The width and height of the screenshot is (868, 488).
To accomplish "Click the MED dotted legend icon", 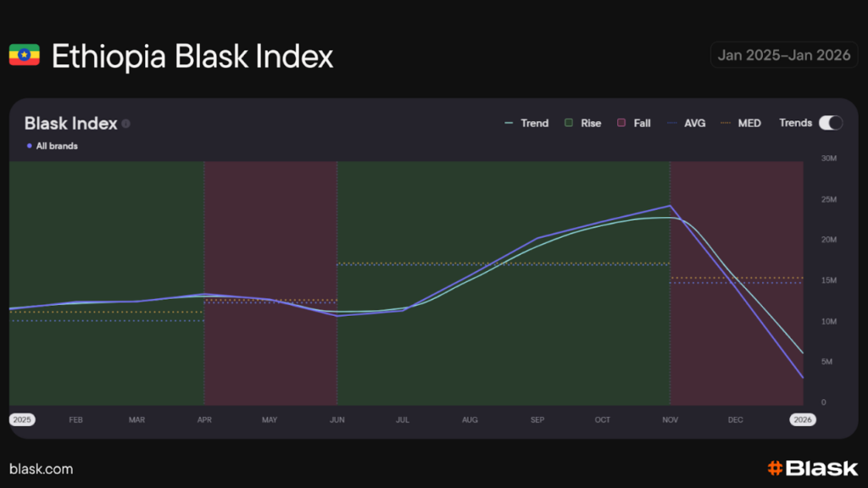I will pos(726,124).
